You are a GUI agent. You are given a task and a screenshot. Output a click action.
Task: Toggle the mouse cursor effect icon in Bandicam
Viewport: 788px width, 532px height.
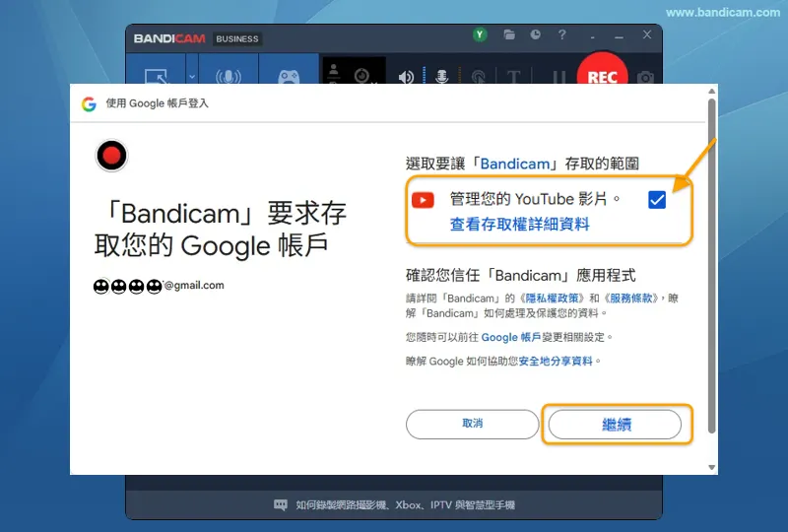coord(479,77)
